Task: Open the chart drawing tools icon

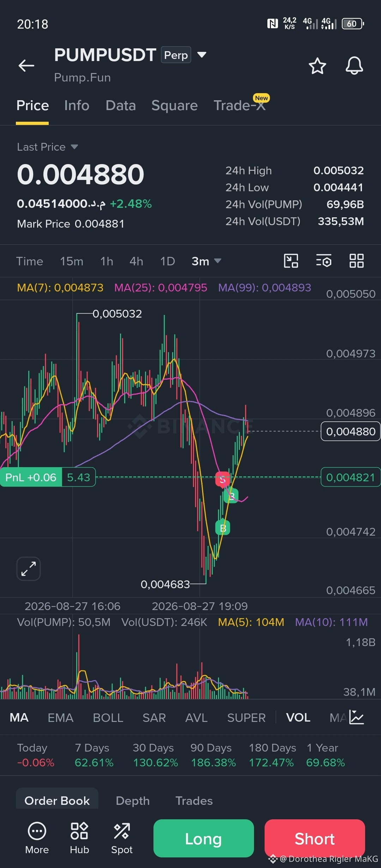Action: click(x=291, y=261)
